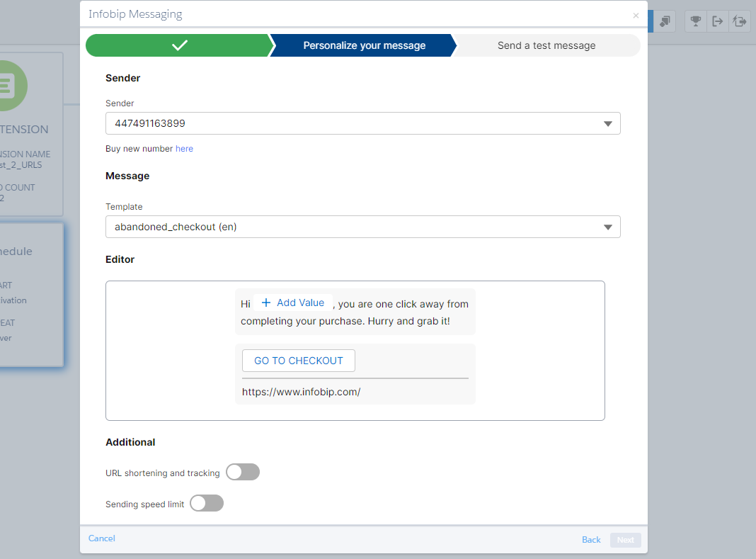
Task: Click the 'Editor' section heading
Action: coord(120,259)
